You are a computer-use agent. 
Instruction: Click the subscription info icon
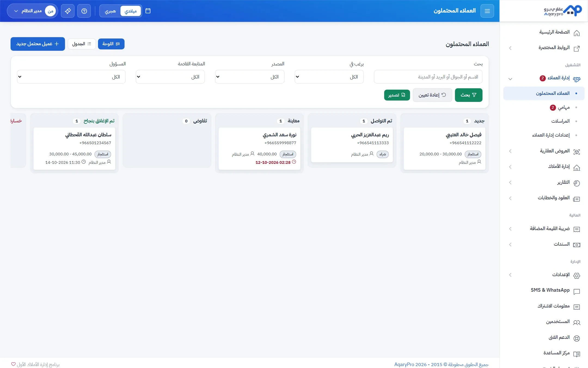pyautogui.click(x=577, y=307)
